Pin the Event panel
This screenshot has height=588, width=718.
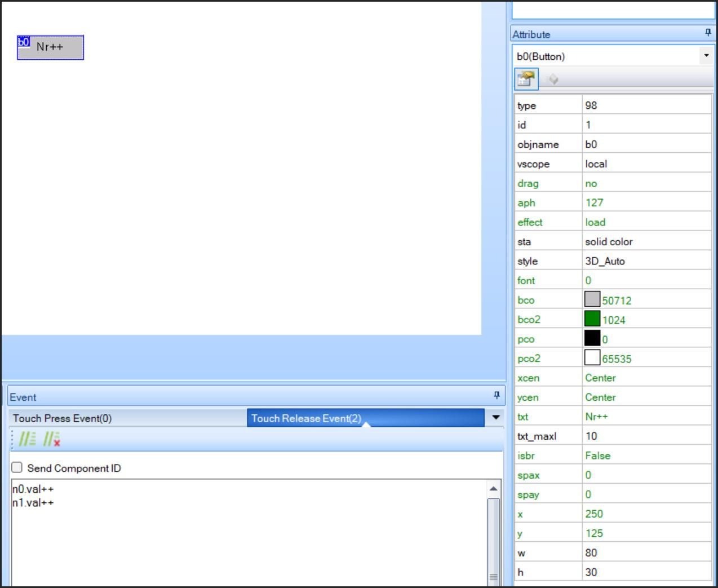tap(497, 396)
